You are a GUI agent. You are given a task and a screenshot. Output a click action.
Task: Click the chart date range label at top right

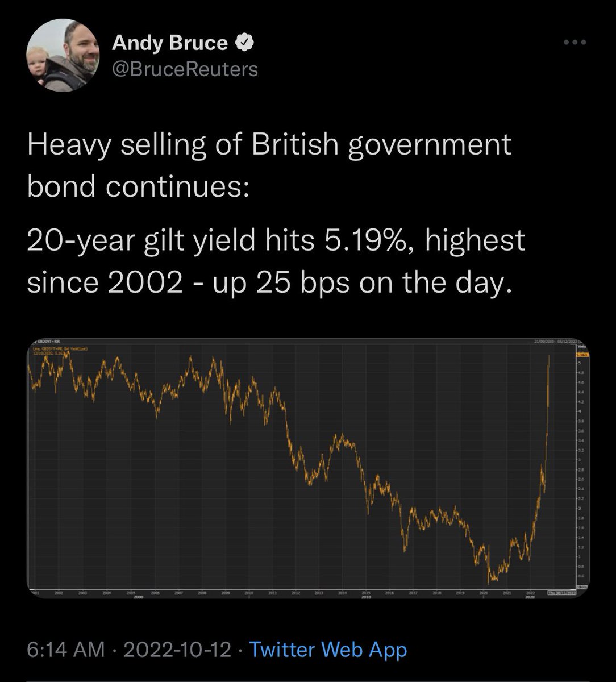click(555, 342)
